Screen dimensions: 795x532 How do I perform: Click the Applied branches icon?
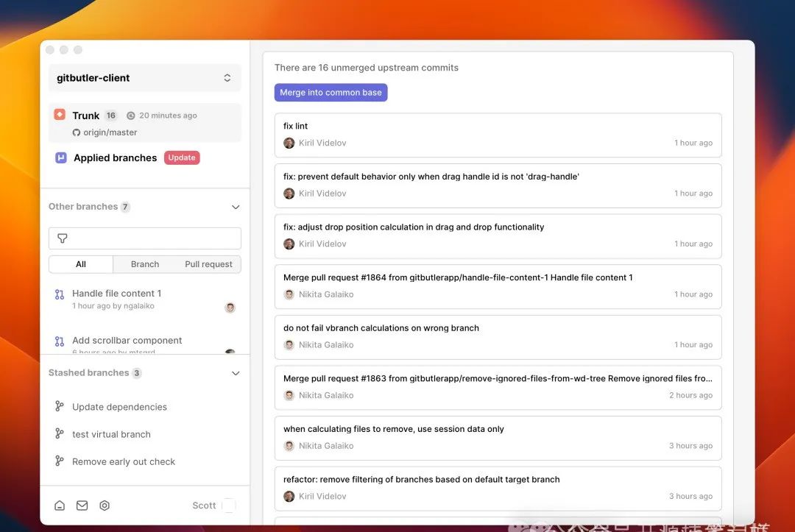click(61, 157)
